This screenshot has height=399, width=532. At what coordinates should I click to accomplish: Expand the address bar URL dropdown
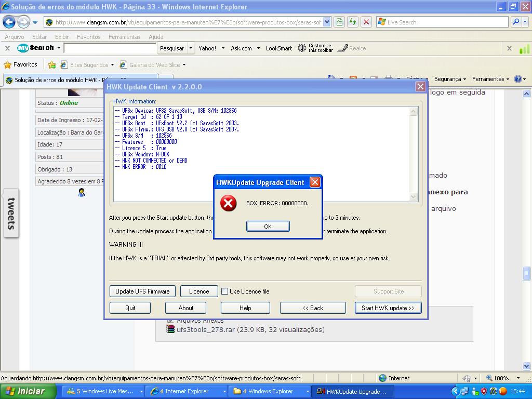click(x=327, y=22)
